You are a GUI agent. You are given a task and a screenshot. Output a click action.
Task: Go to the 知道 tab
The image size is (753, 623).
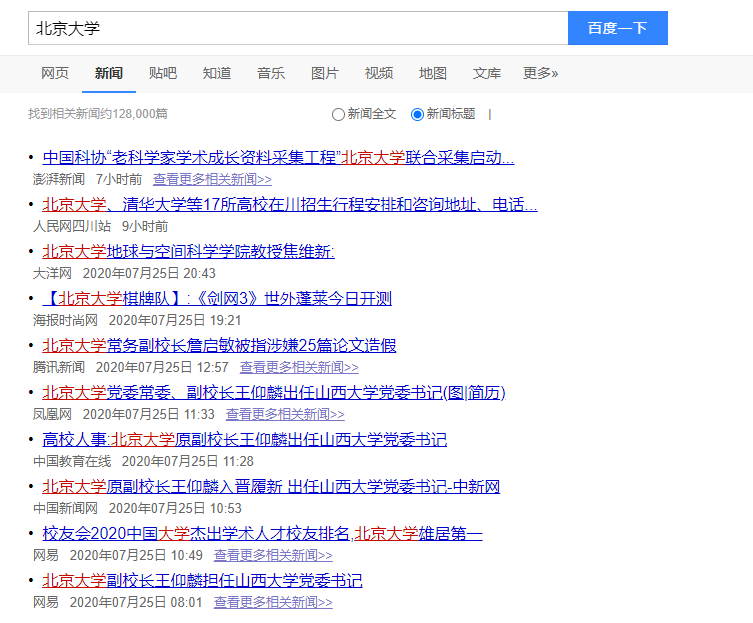click(x=217, y=73)
